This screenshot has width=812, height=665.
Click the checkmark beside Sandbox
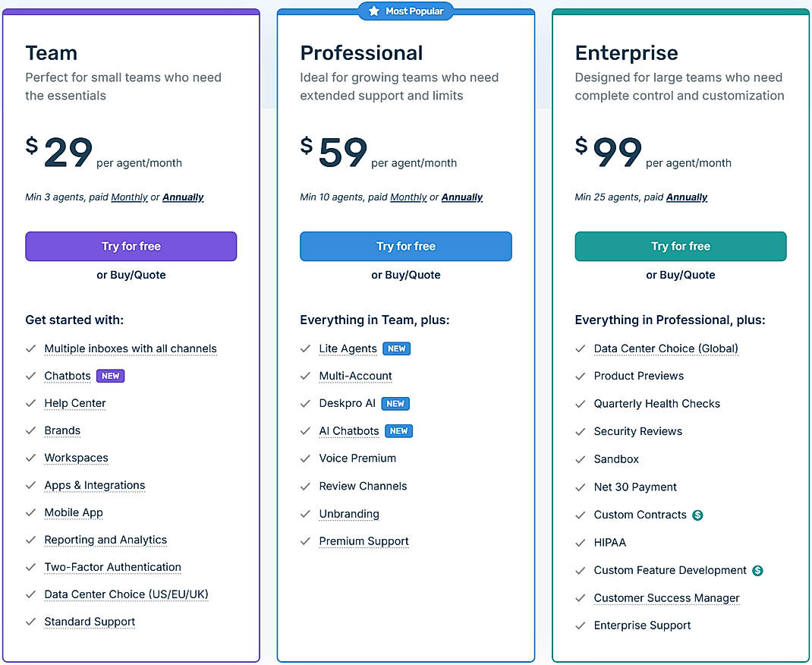(581, 459)
